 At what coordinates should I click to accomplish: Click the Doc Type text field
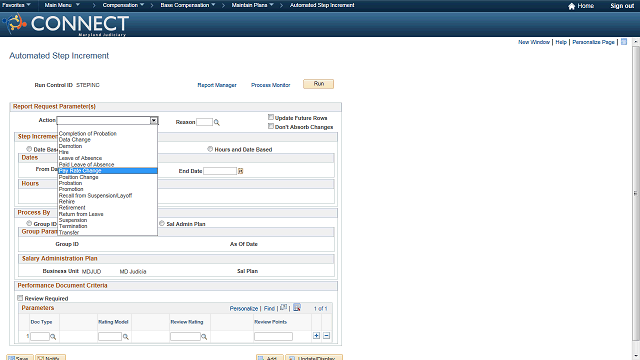point(40,337)
